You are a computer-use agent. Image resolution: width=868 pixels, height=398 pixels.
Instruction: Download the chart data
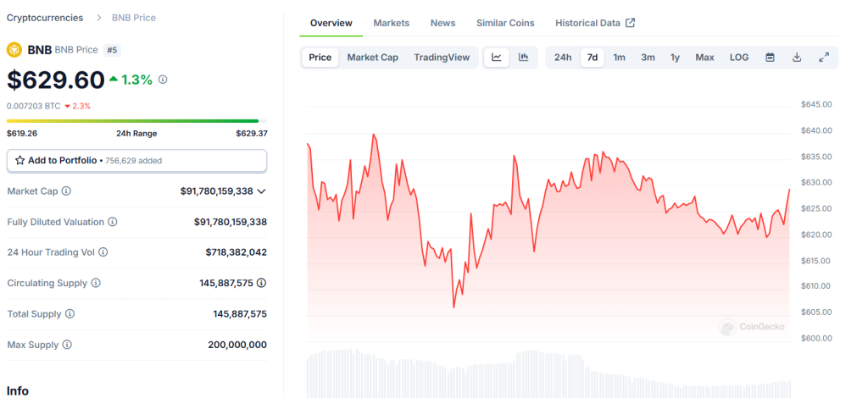coord(797,58)
